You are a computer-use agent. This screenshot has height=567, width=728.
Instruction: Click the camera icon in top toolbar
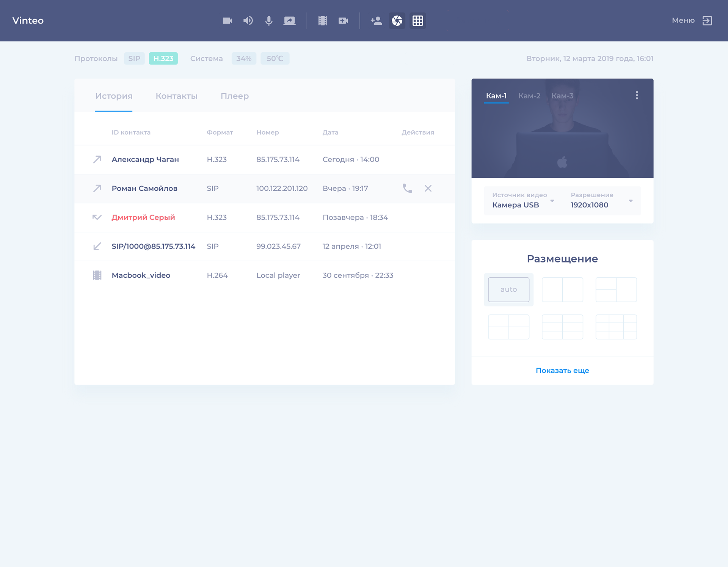227,20
